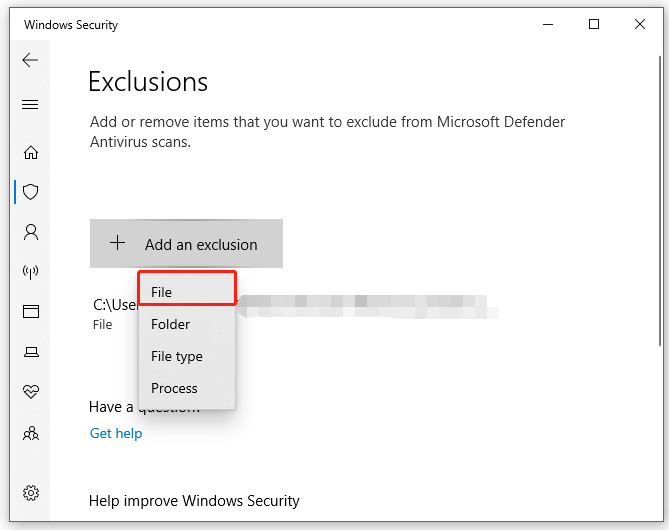Open the Get help link
The image size is (669, 530).
[x=116, y=433]
